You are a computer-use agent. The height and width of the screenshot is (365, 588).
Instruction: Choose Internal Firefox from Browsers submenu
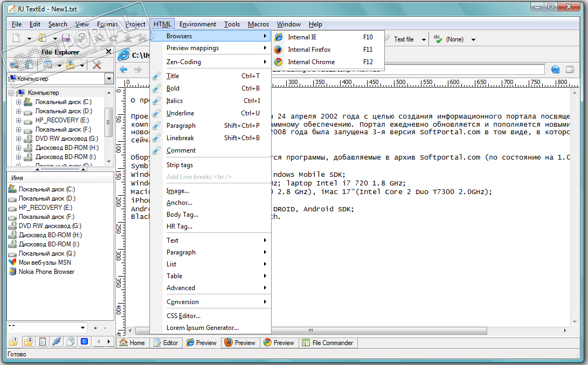[x=309, y=50]
